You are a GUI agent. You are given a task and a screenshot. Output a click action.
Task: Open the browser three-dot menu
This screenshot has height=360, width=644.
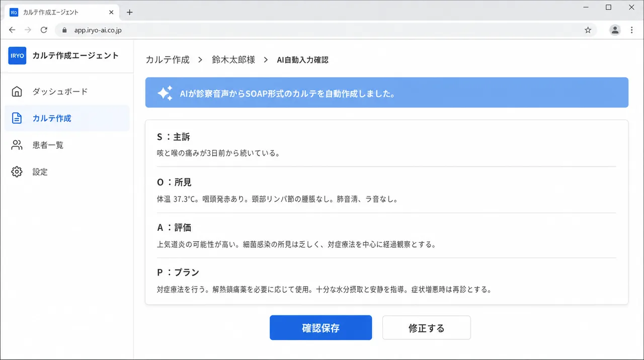click(632, 30)
